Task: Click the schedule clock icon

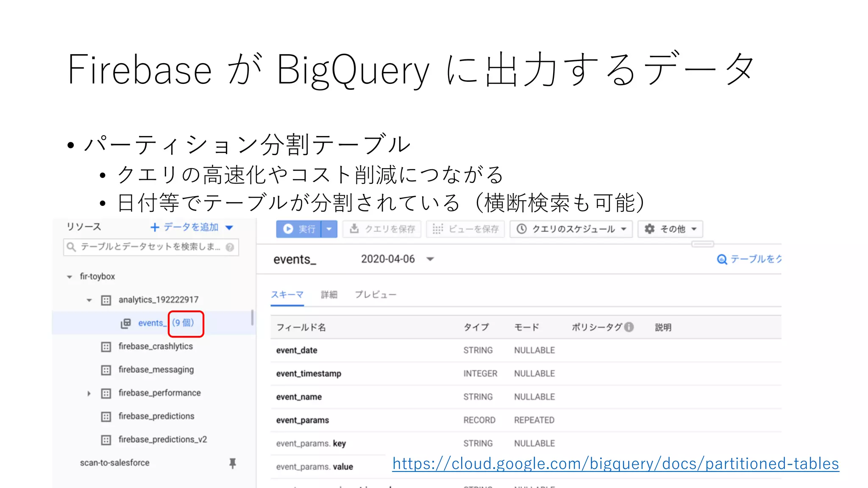Action: point(522,229)
